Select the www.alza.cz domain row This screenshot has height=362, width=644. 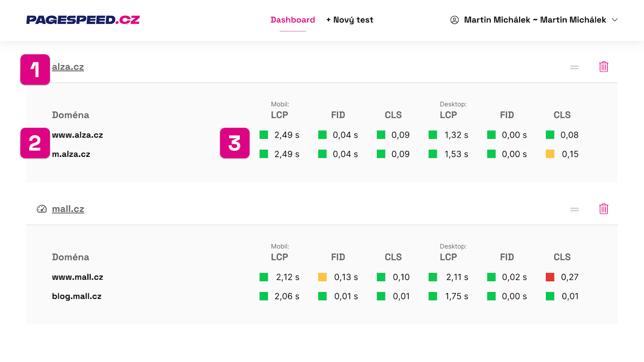[78, 135]
